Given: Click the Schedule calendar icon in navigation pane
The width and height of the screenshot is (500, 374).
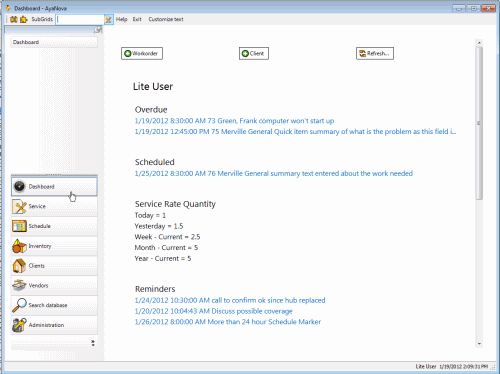Looking at the screenshot, I should click(x=19, y=226).
